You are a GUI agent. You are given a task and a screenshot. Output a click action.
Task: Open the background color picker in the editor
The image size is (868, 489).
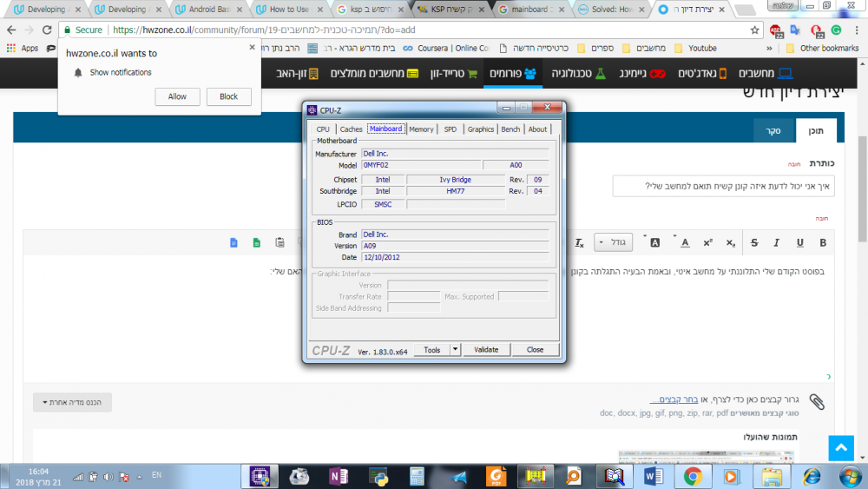coord(654,242)
